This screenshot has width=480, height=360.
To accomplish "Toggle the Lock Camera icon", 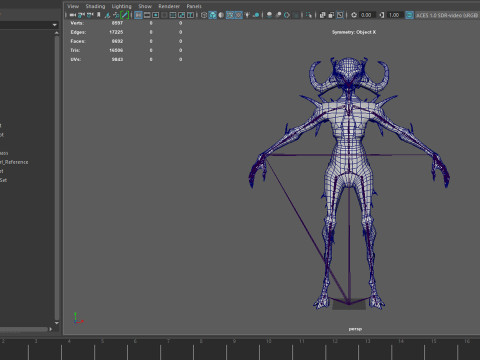I will point(81,15).
